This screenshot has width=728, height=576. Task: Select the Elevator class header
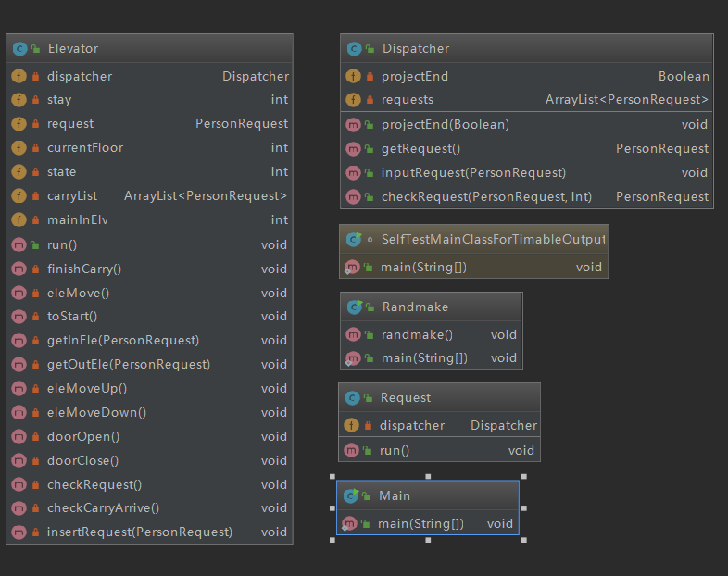coord(149,48)
